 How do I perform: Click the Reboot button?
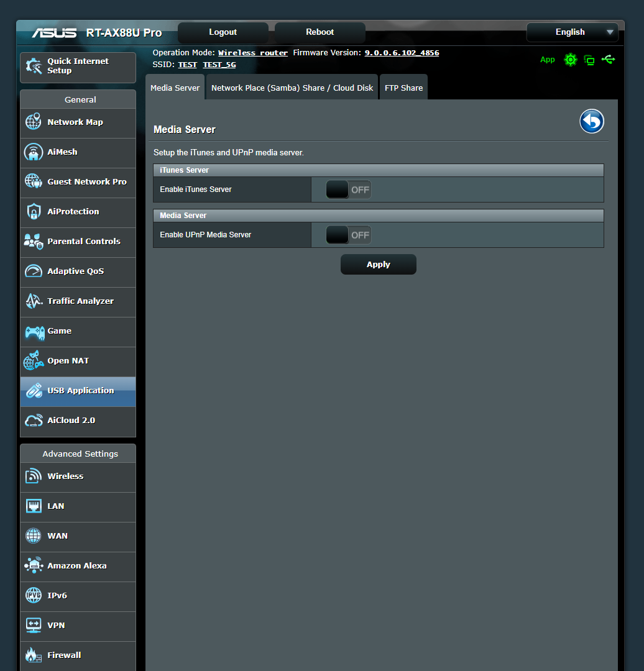tap(320, 32)
